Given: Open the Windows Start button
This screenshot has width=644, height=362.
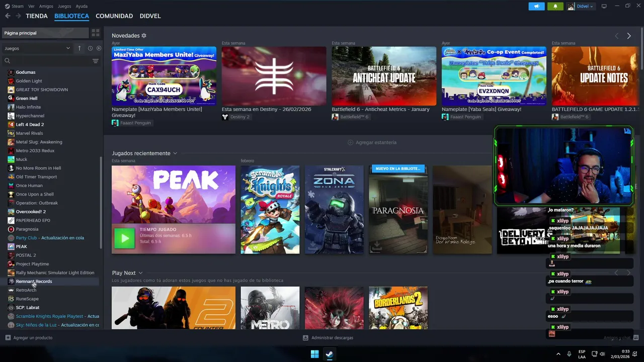Looking at the screenshot, I should point(314,354).
